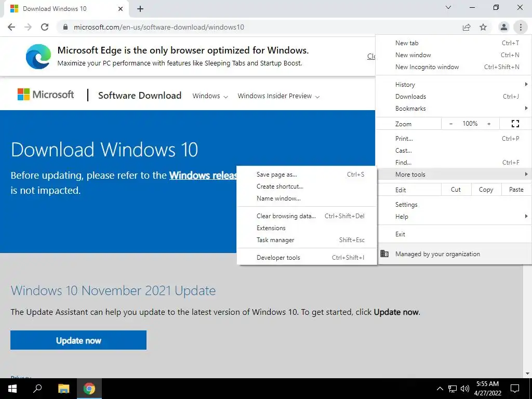Go back using the browser back arrow
This screenshot has height=399, width=532.
(11, 27)
